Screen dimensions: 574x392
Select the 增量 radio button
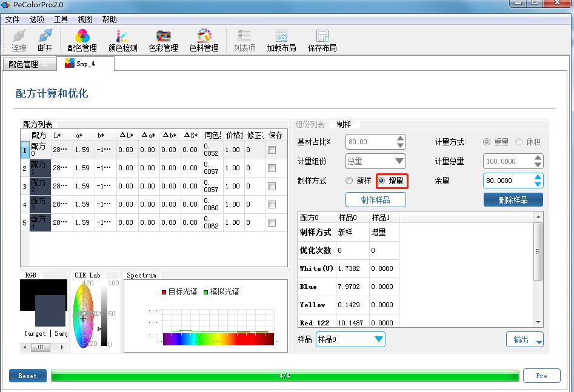(382, 181)
